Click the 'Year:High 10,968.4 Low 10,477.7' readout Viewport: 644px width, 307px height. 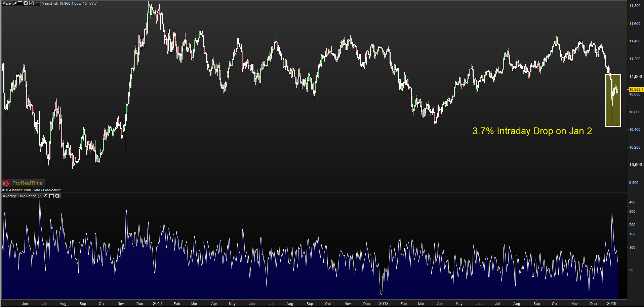pyautogui.click(x=69, y=3)
